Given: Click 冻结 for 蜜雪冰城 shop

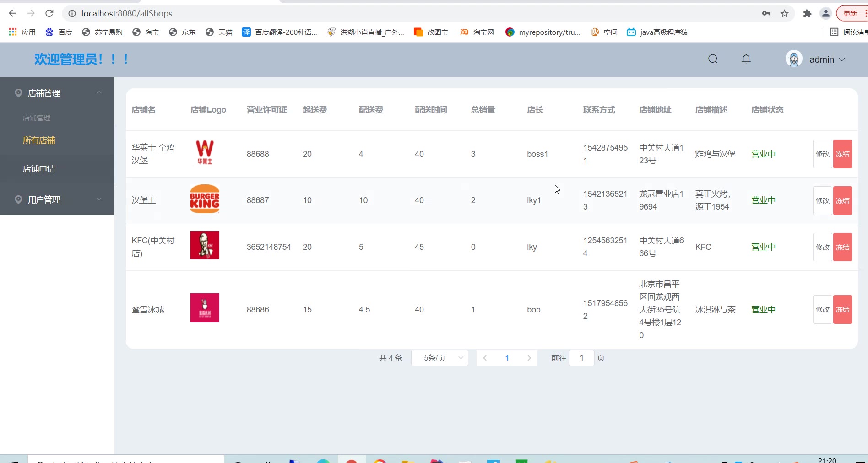Looking at the screenshot, I should (x=842, y=310).
